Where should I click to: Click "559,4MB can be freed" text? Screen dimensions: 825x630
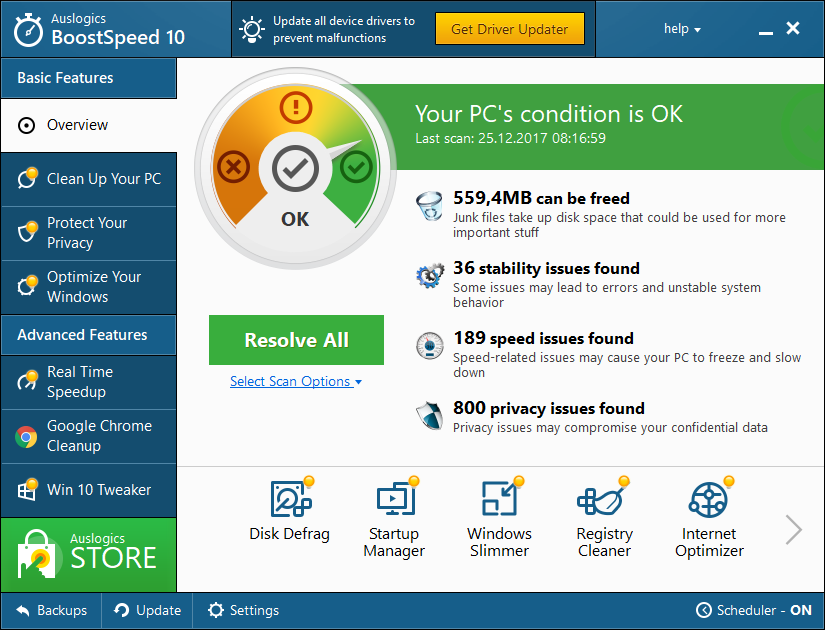pos(541,198)
